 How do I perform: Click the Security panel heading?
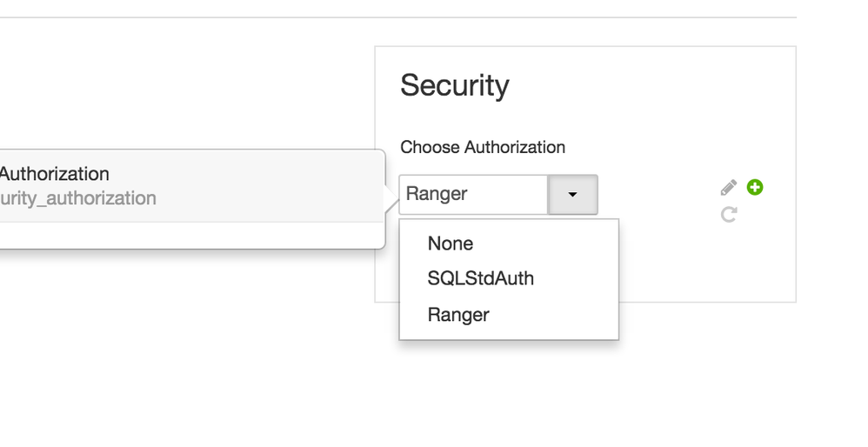click(455, 85)
